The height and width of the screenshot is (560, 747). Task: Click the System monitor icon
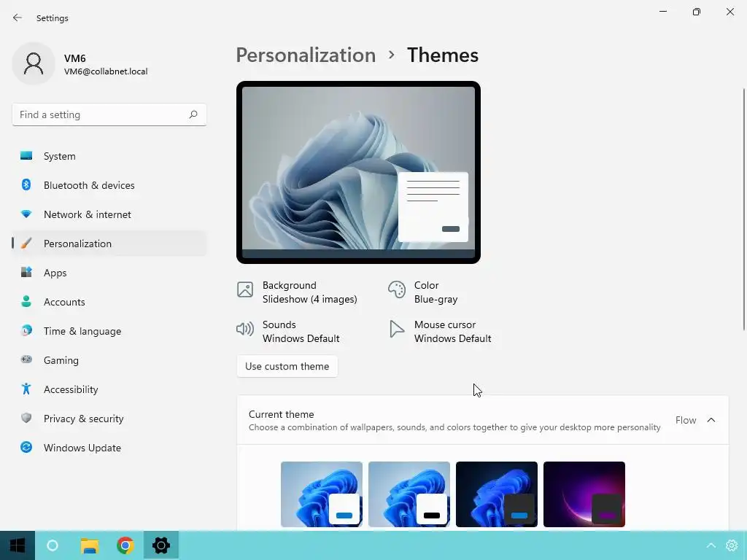click(x=26, y=156)
